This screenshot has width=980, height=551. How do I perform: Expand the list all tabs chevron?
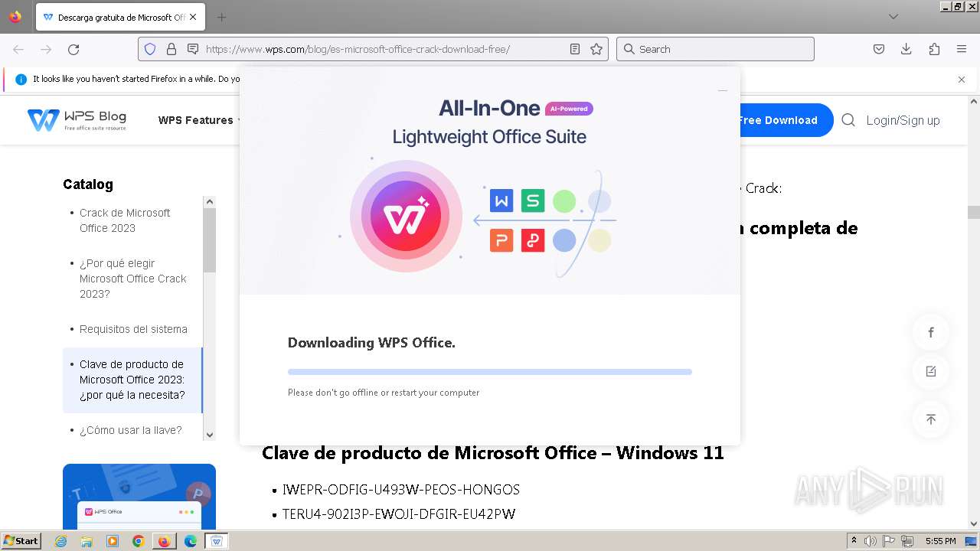pyautogui.click(x=893, y=17)
